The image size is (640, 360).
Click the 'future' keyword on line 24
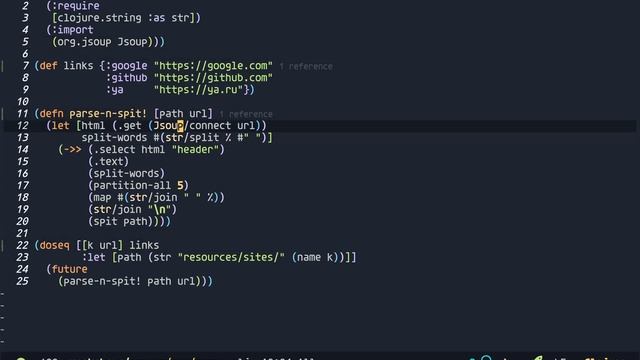tap(69, 269)
